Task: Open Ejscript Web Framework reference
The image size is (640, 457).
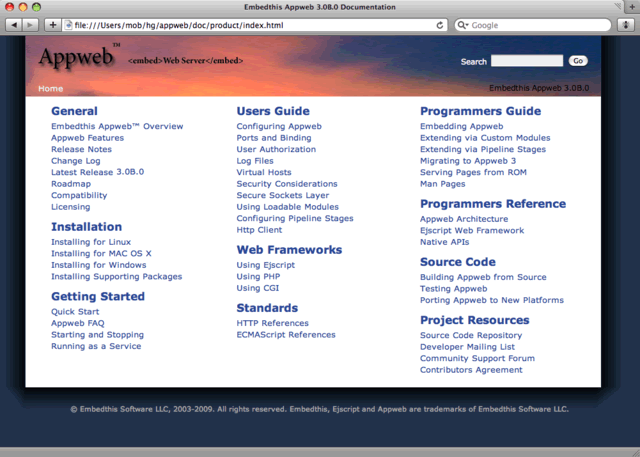Action: click(472, 231)
